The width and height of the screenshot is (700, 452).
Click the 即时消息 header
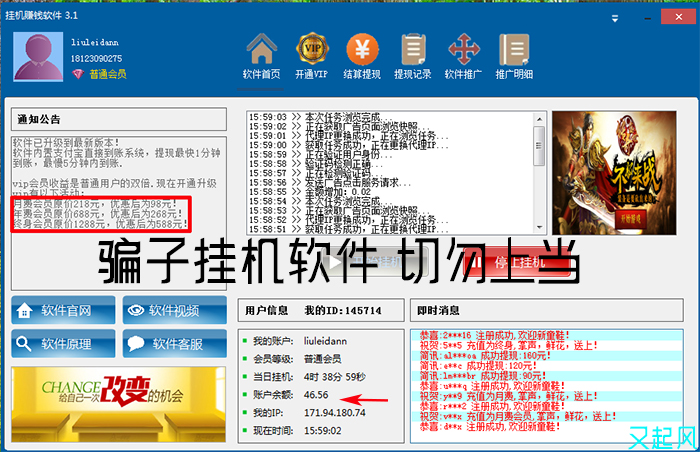point(546,310)
